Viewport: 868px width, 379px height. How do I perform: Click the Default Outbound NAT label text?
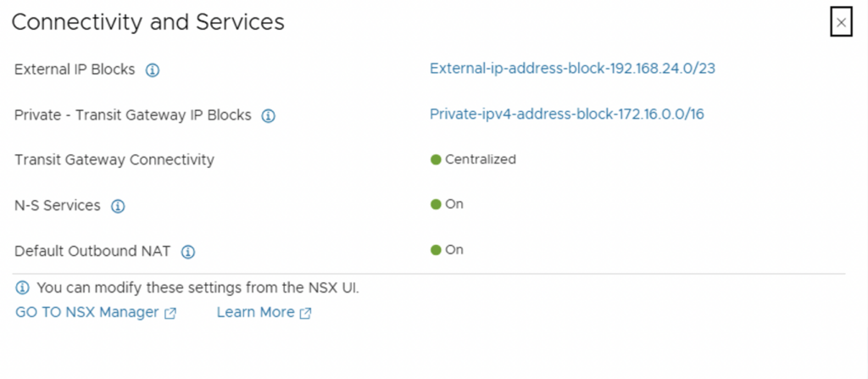pyautogui.click(x=92, y=251)
